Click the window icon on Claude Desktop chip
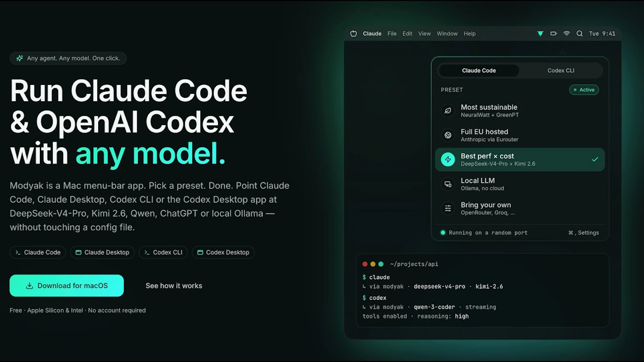This screenshot has height=362, width=644. coord(78,253)
